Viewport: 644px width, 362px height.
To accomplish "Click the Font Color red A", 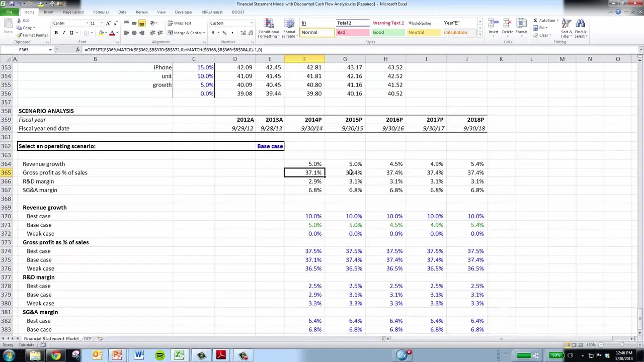I will coord(112,33).
